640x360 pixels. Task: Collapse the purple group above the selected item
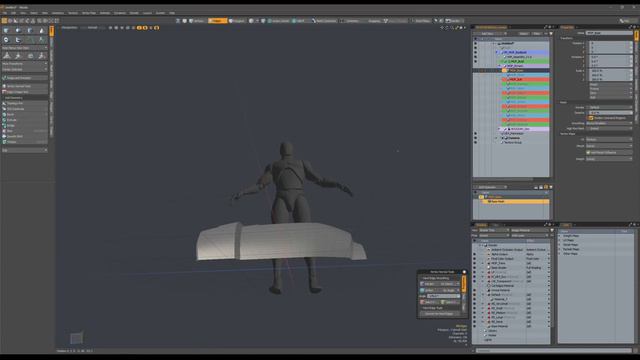(x=500, y=66)
